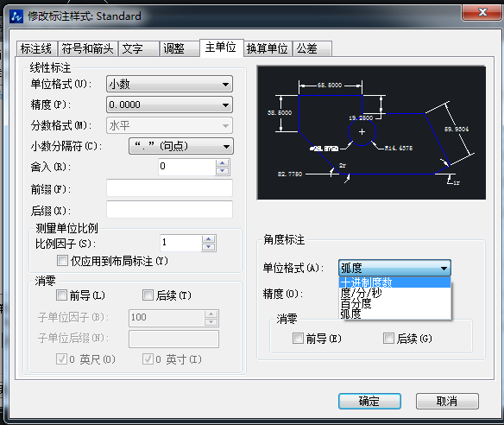504x425 pixels.
Task: Open the 换算单位 tab
Action: (268, 49)
